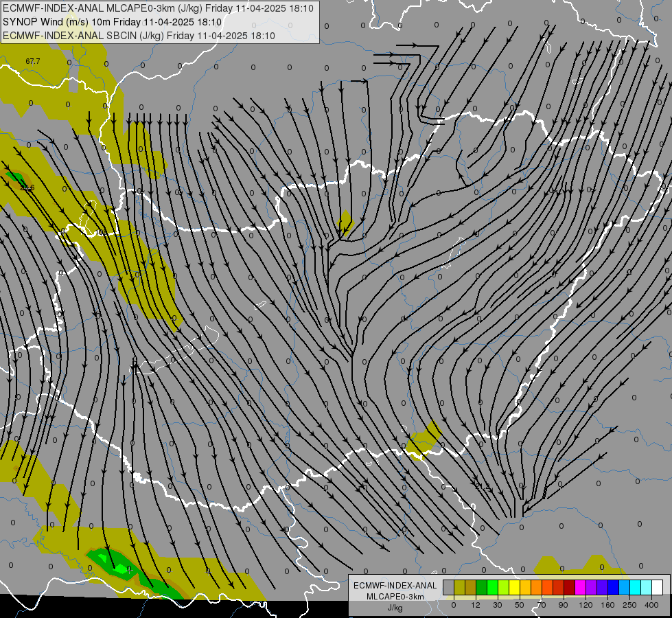Click the legend's ECMWF-INDEX-ANAL label
This screenshot has height=618, width=672.
(395, 586)
